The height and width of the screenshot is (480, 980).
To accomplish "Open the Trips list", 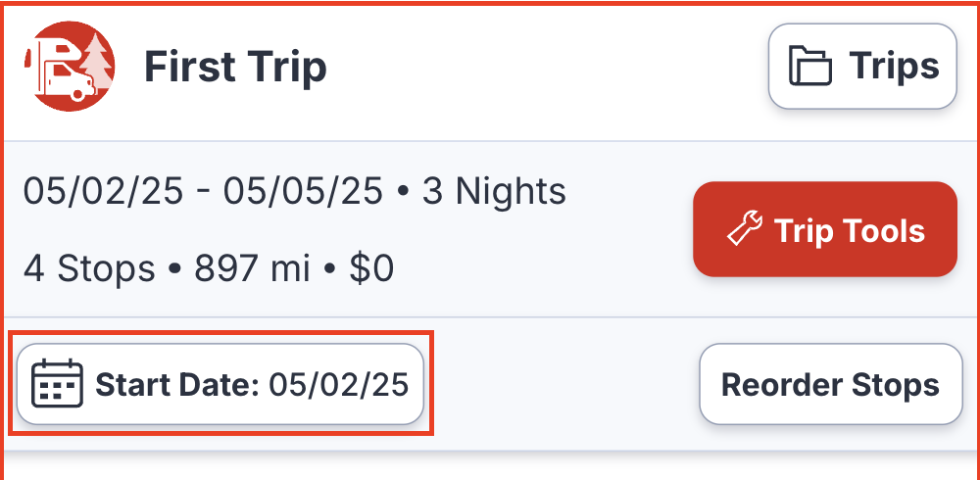I will point(861,67).
